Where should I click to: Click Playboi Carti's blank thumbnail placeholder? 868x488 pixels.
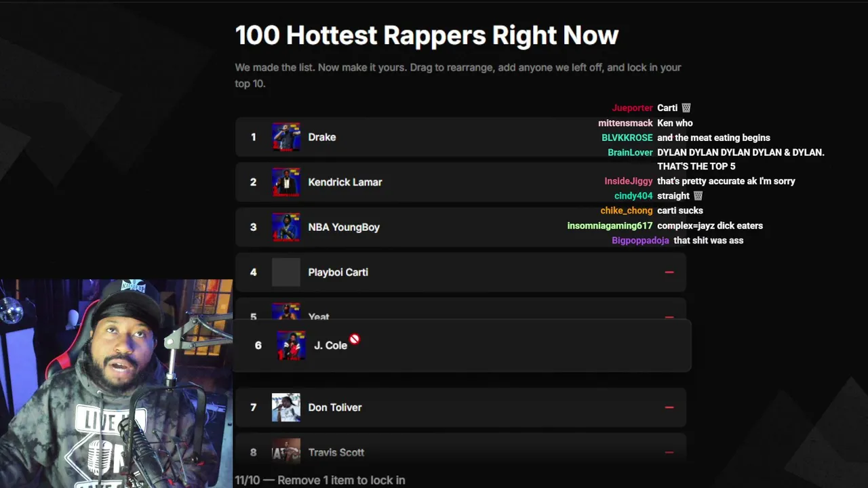pyautogui.click(x=286, y=272)
